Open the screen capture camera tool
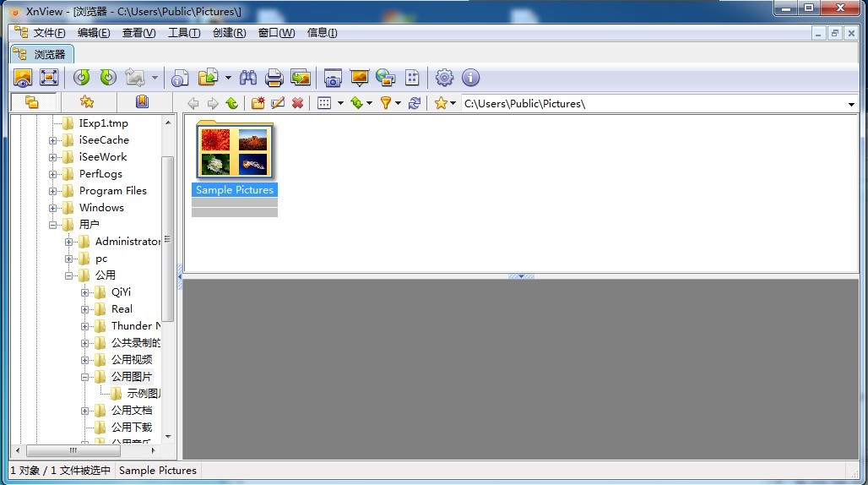 click(333, 78)
